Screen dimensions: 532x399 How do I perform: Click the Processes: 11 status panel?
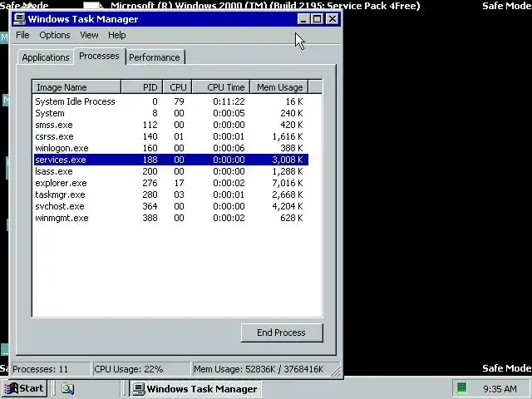[51, 369]
